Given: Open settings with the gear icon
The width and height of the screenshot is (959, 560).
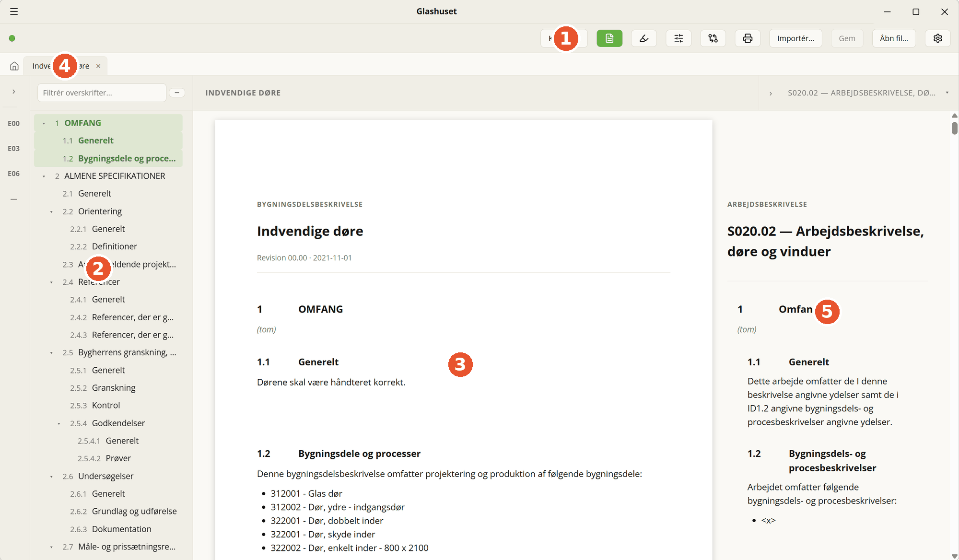Looking at the screenshot, I should pyautogui.click(x=938, y=38).
